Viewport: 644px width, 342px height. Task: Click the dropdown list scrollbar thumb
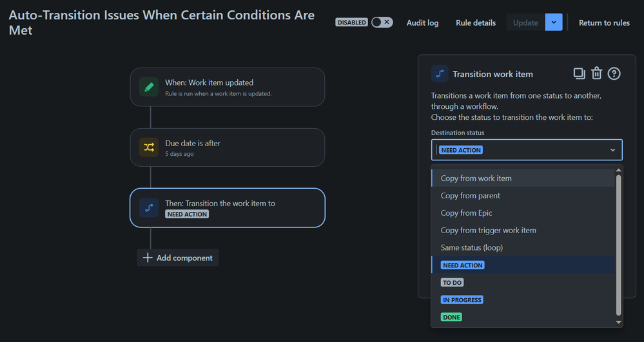618,245
